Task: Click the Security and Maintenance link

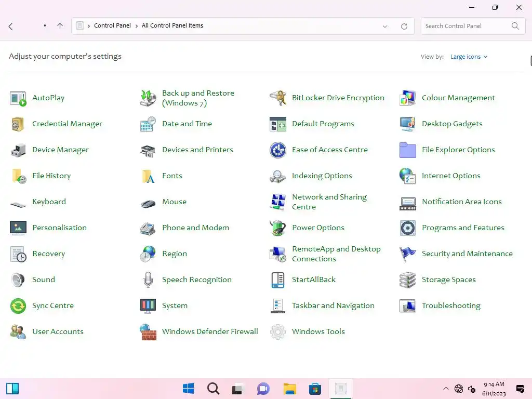Action: click(467, 254)
